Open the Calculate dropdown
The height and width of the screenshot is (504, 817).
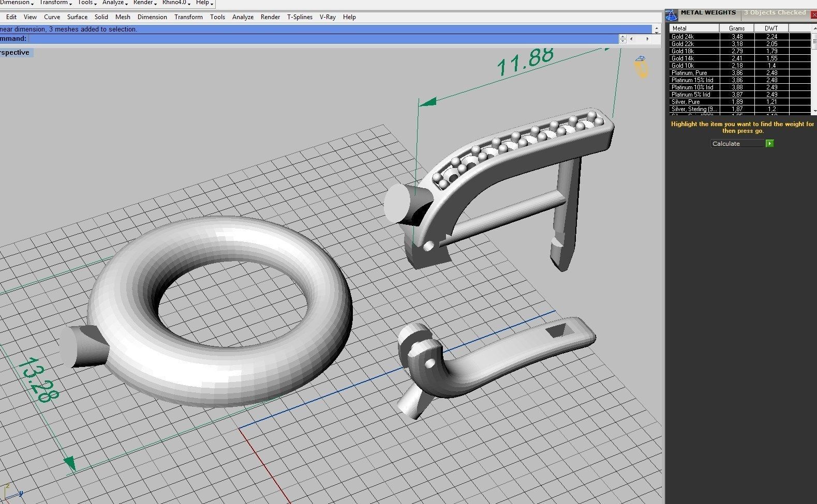pos(770,144)
